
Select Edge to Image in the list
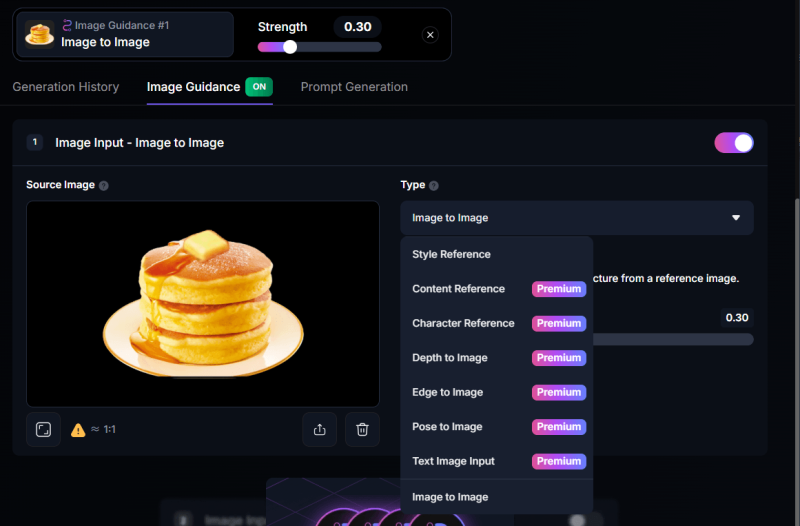click(x=447, y=392)
